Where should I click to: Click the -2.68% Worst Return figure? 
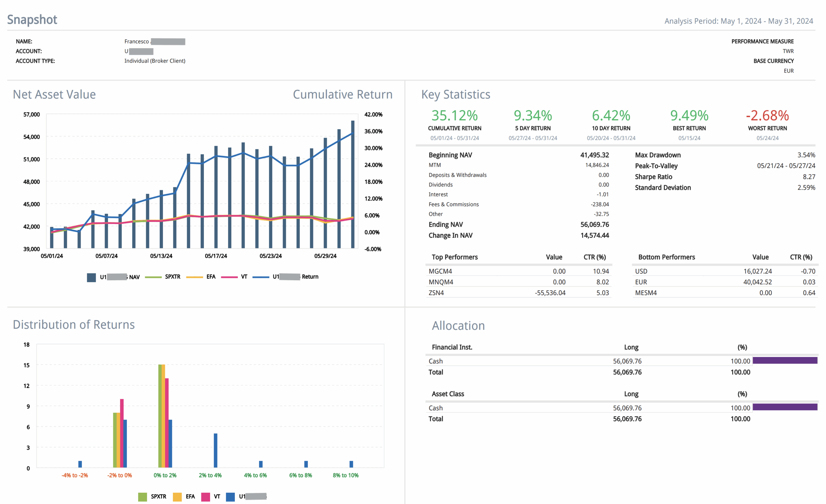click(767, 116)
